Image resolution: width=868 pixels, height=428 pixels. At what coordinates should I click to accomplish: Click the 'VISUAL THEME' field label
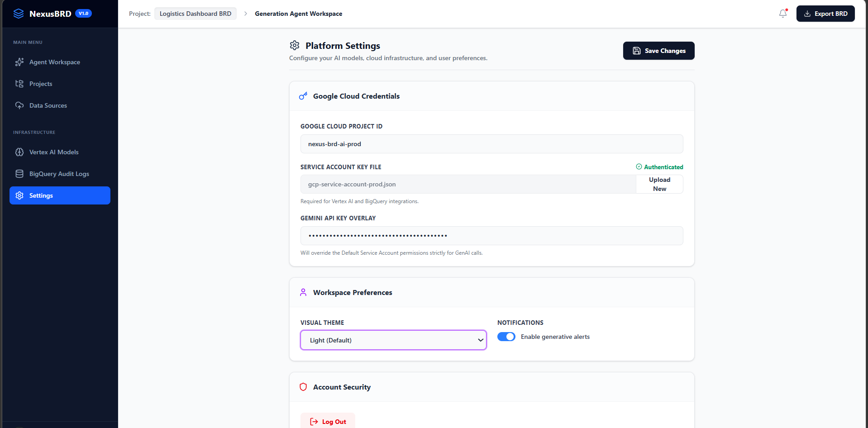(x=322, y=323)
